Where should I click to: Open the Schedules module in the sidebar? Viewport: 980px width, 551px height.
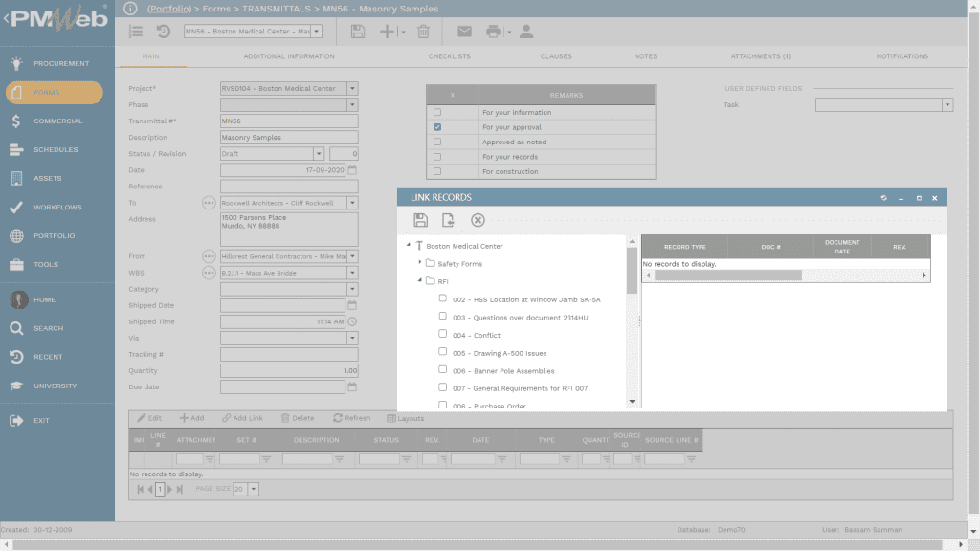(57, 149)
